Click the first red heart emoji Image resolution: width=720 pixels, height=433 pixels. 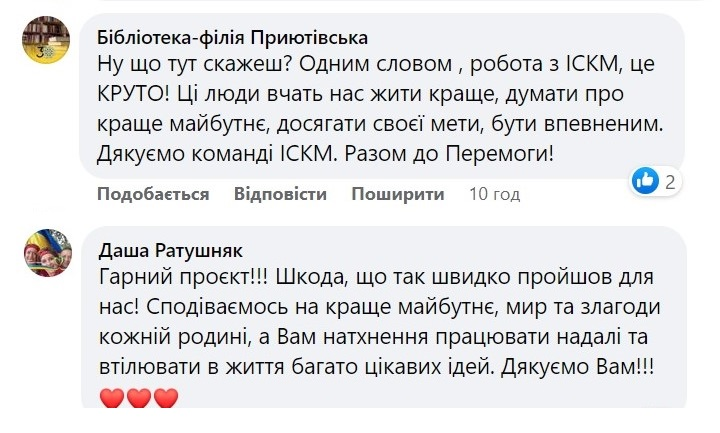(112, 398)
